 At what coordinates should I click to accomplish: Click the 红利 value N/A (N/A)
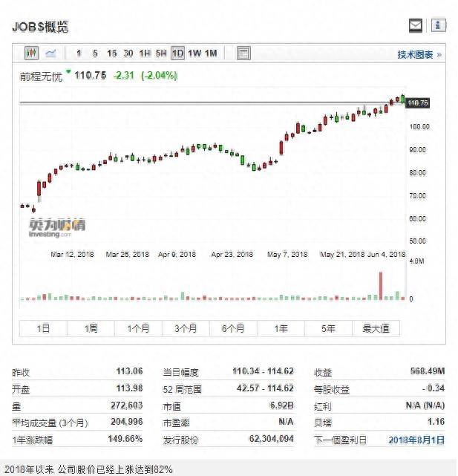425,405
